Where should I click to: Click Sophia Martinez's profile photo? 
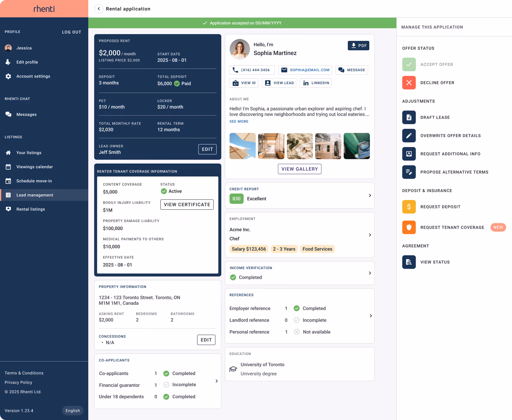(240, 49)
